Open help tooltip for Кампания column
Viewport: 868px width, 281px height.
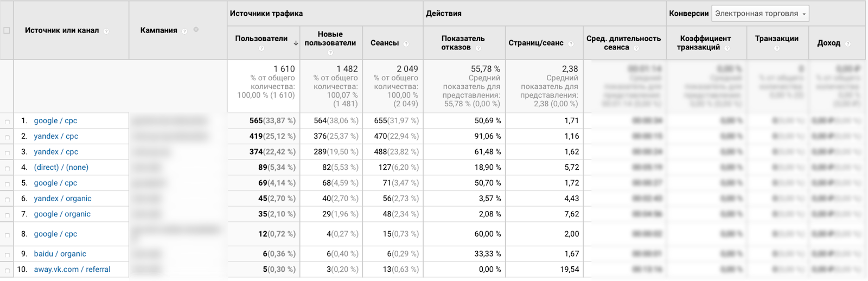point(185,31)
